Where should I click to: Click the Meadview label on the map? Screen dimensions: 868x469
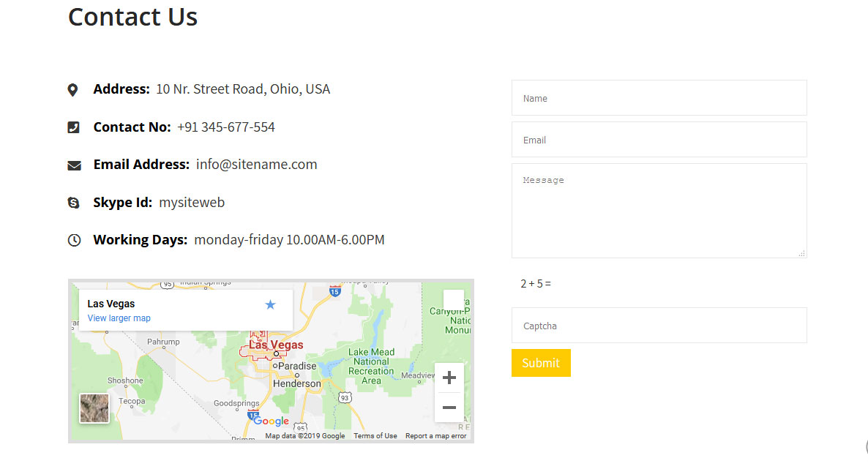click(x=418, y=375)
